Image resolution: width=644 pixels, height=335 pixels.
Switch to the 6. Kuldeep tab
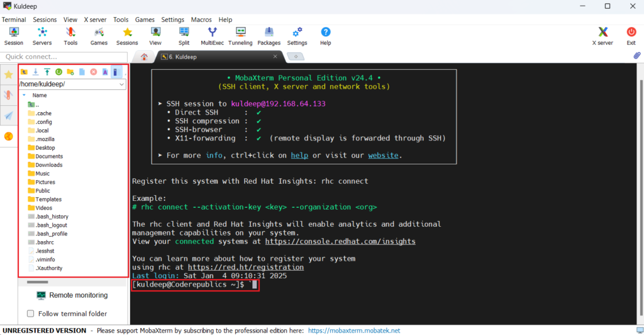click(182, 57)
